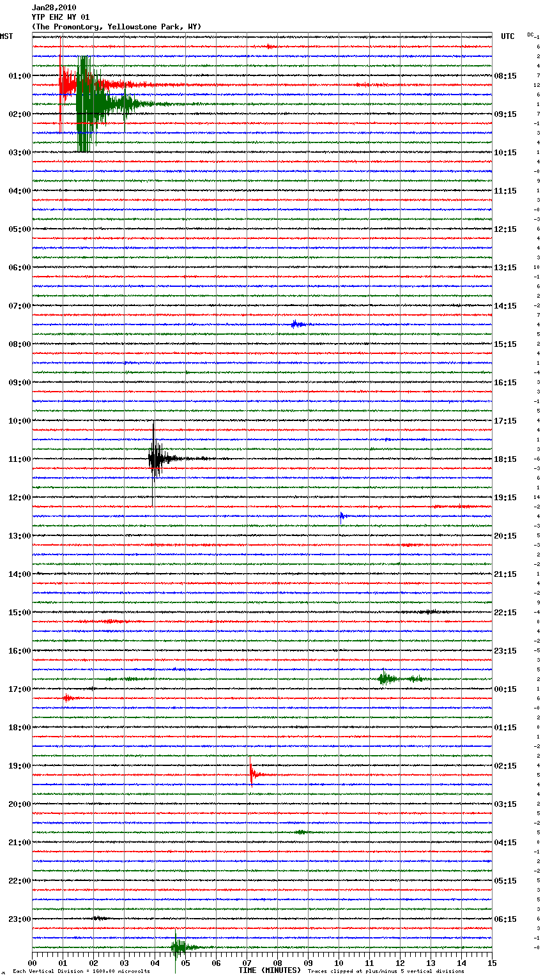This screenshot has width=543, height=980.
Task: Click the green event on the bottom trace
Action: coord(182,947)
